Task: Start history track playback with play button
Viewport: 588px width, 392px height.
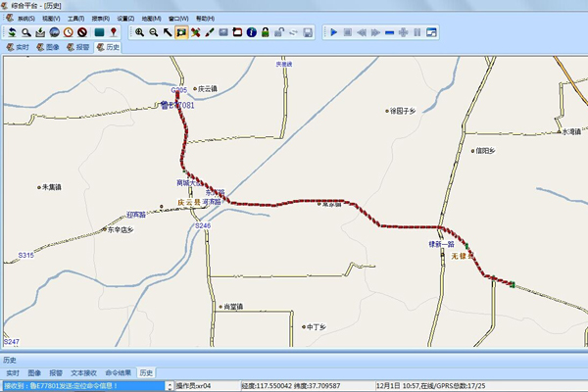Action: (333, 32)
